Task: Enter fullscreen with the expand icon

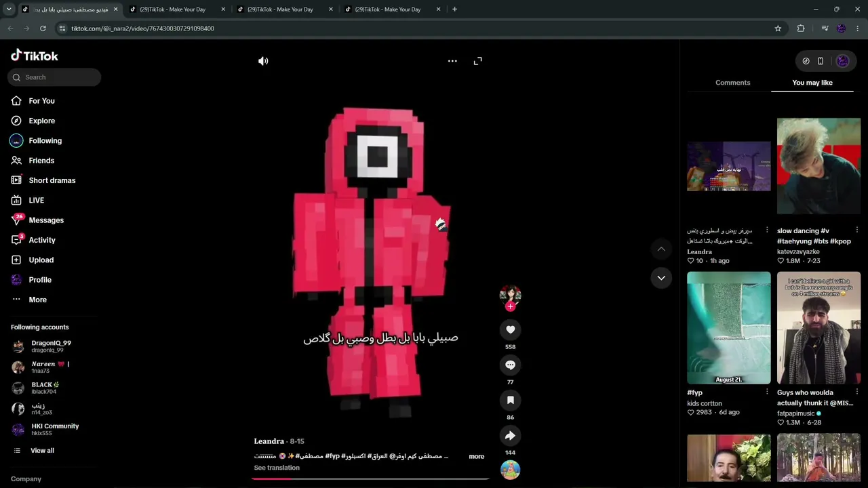Action: [x=478, y=61]
